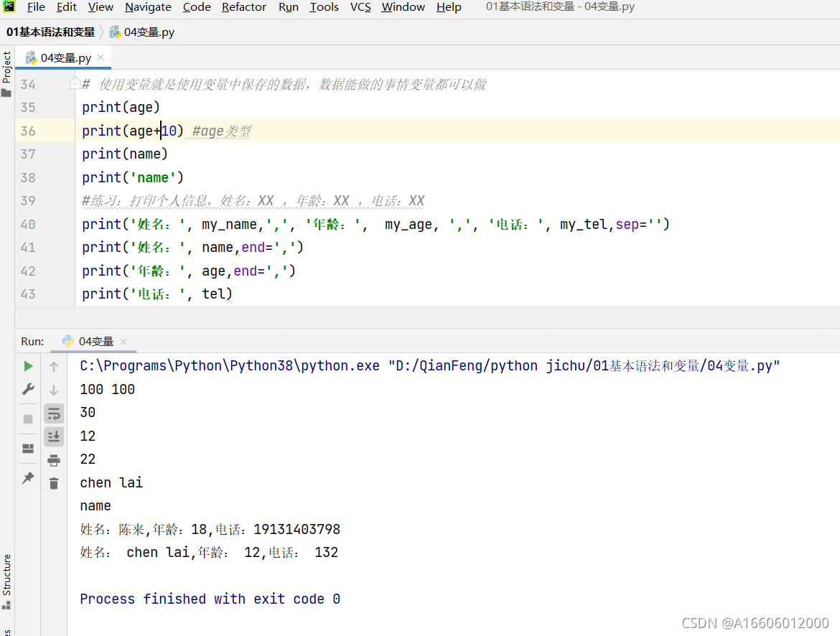Viewport: 840px width, 636px height.
Task: Close the 04变量 run tab
Action: click(123, 341)
